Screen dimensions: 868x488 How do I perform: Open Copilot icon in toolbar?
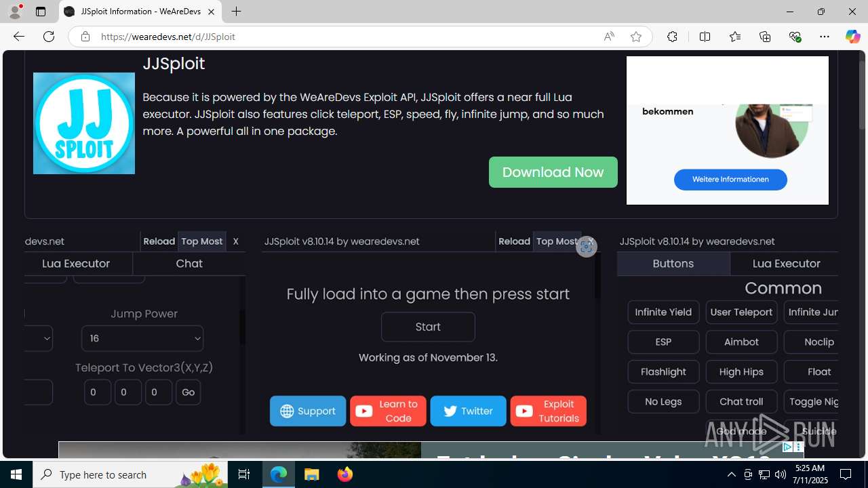(x=852, y=37)
